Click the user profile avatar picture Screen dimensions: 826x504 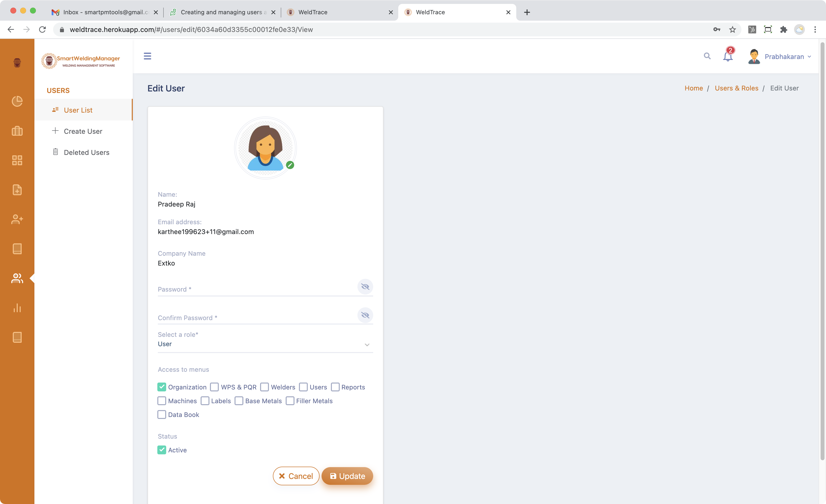(265, 148)
